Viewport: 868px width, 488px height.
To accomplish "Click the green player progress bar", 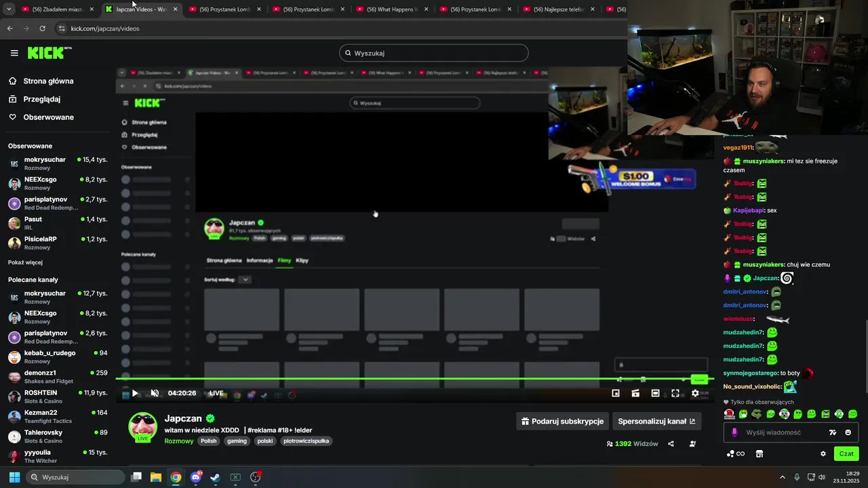I will click(414, 379).
